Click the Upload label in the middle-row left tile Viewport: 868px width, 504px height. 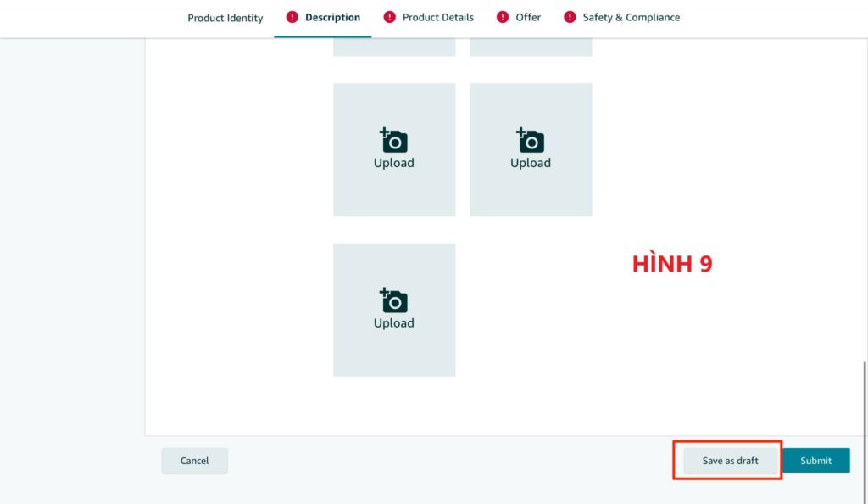point(394,163)
